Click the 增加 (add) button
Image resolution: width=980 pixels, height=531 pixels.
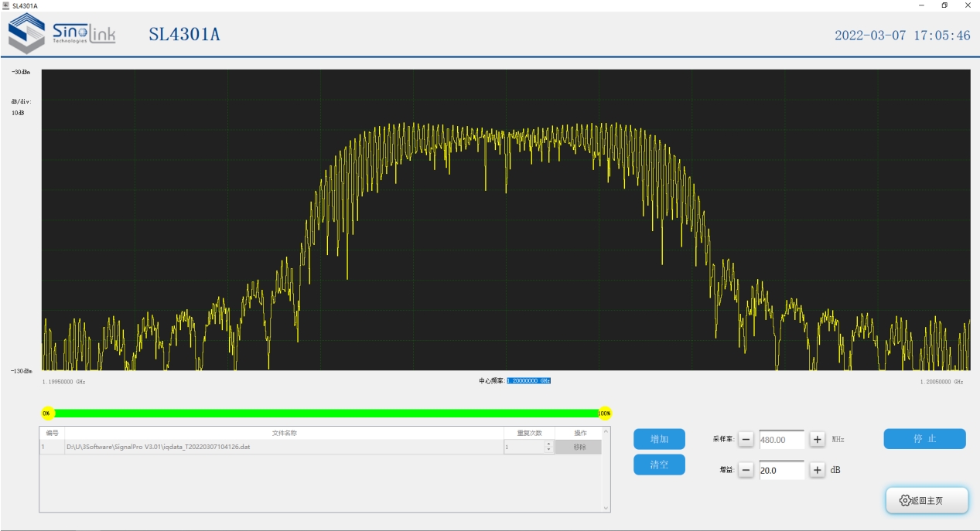click(659, 439)
